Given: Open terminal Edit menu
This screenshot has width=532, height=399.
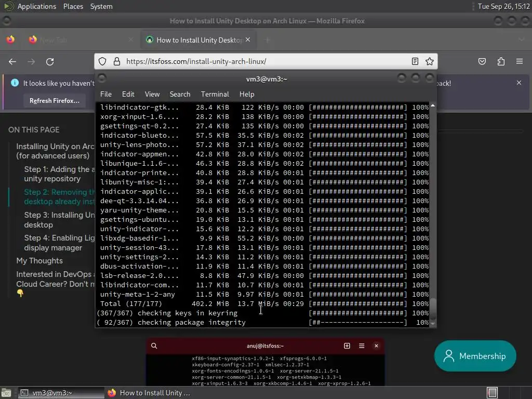Looking at the screenshot, I should (128, 95).
